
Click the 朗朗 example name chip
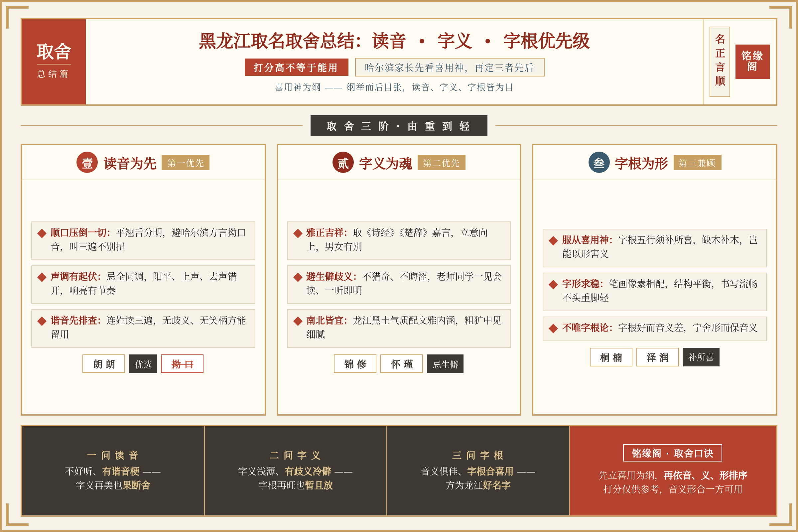pyautogui.click(x=104, y=364)
